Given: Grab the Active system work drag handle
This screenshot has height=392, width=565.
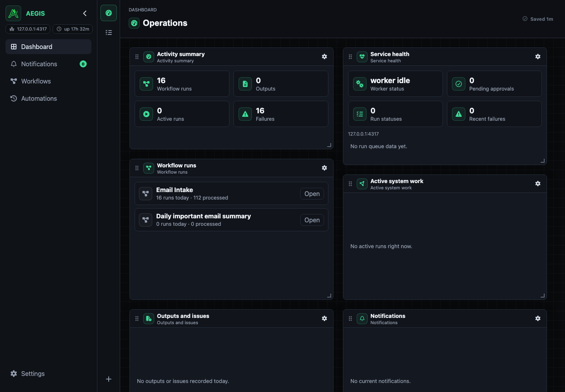Looking at the screenshot, I should (350, 184).
